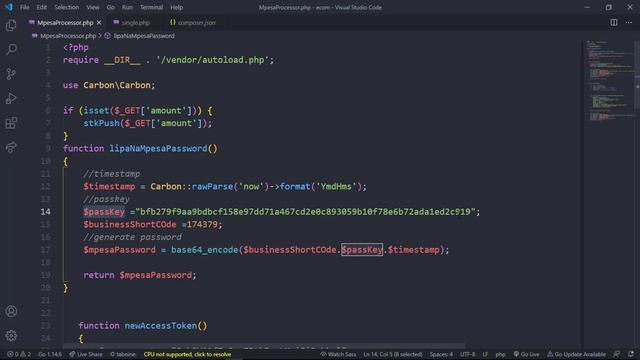
Task: Change language mode php
Action: 500,354
